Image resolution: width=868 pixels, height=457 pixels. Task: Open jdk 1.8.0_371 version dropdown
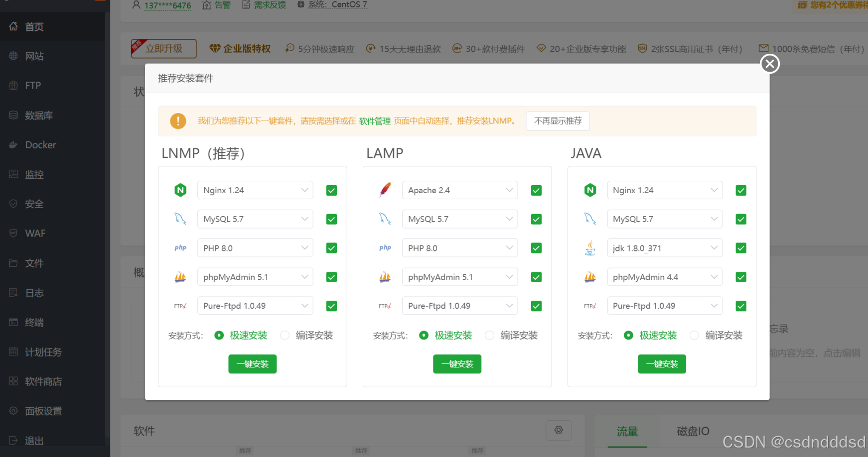[x=665, y=248]
